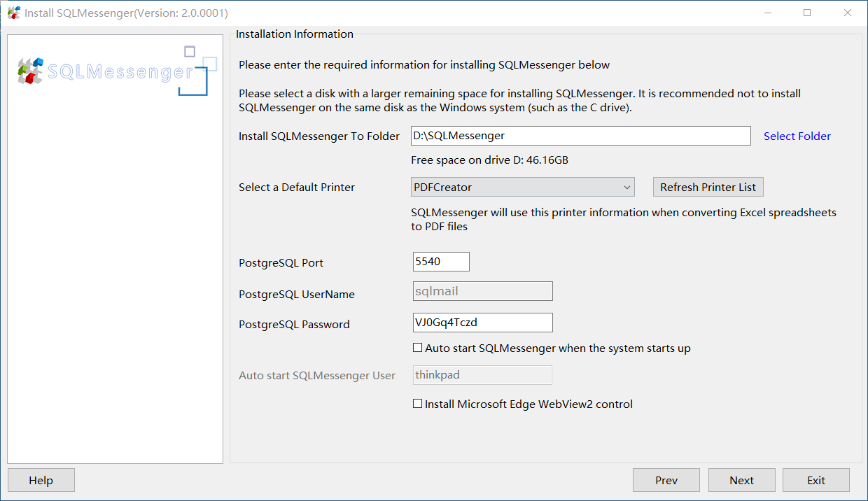Click the PostgreSQL Port field
Viewport: 868px width, 501px height.
[442, 262]
